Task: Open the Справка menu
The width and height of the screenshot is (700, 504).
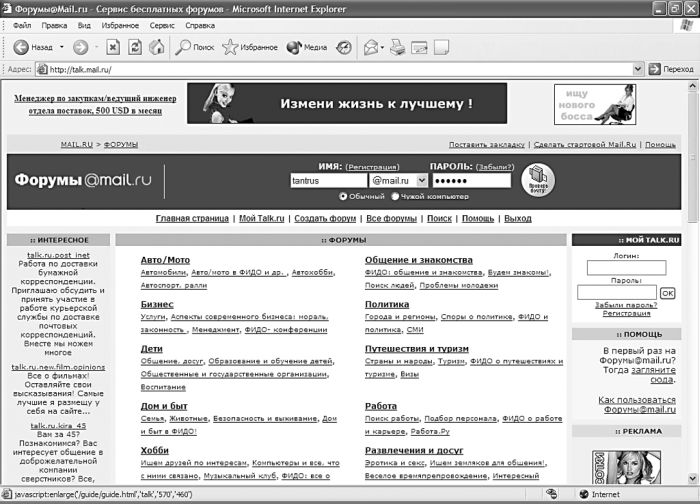Action: click(200, 25)
